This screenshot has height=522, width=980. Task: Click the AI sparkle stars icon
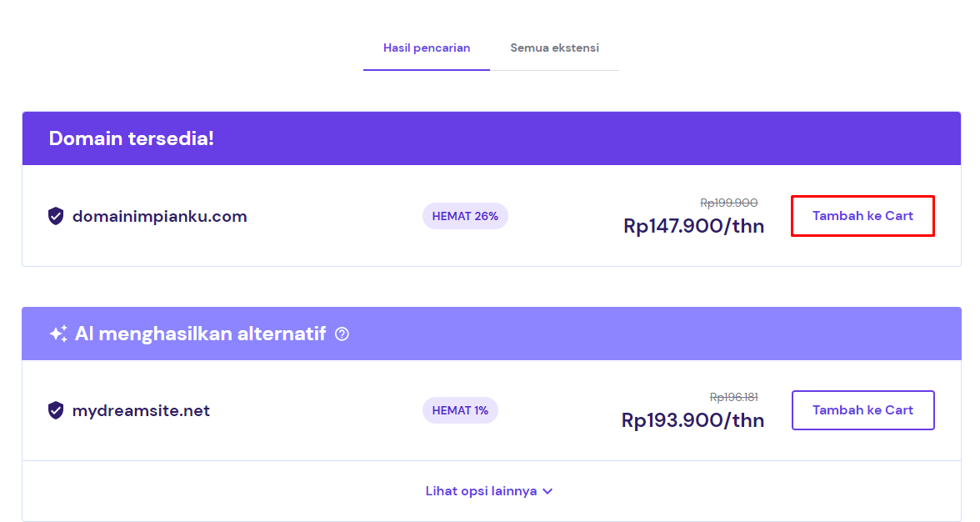click(58, 334)
